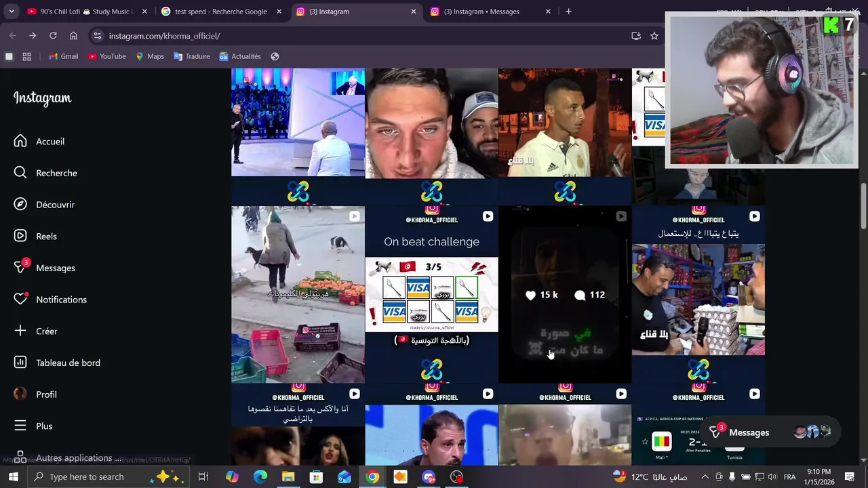Bookmark this page with the star
The width and height of the screenshot is (868, 488).
coord(654,36)
